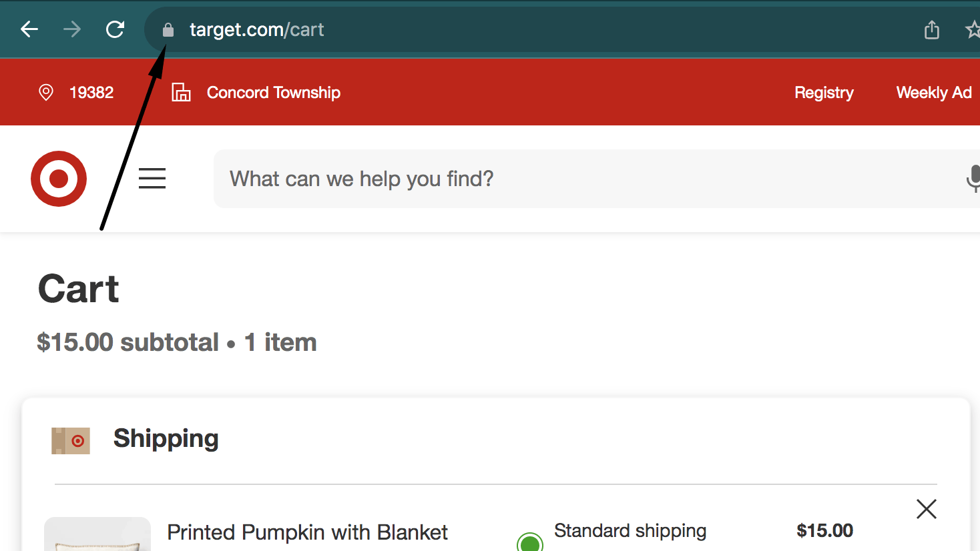
Task: Start voice search with microphone icon
Action: tap(973, 179)
